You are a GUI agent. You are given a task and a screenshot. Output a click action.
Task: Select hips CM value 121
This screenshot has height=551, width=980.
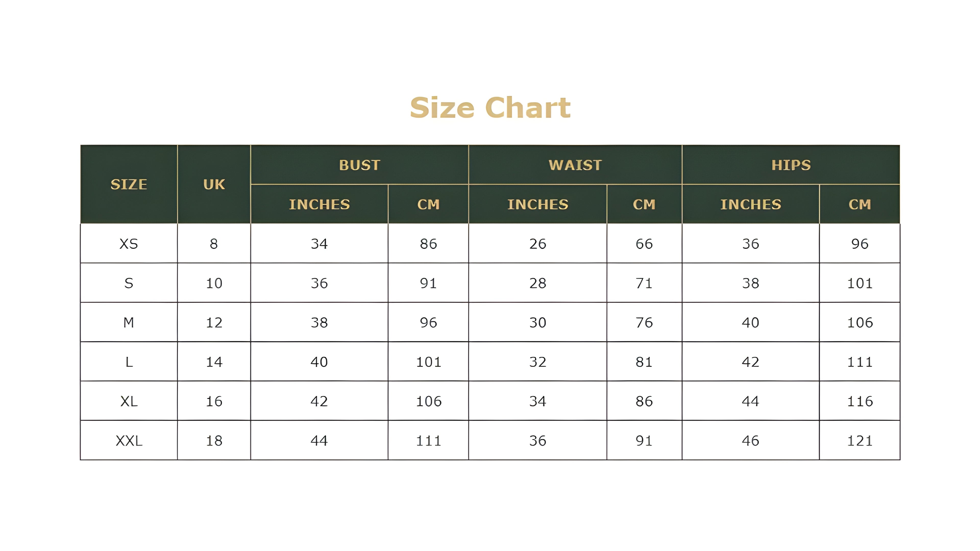point(860,441)
